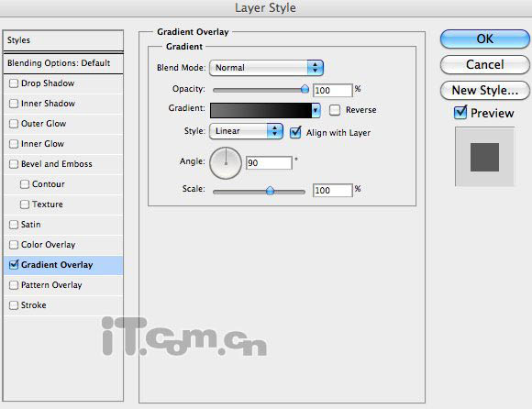Viewport: 532px width, 409px height.
Task: Enable the Drop Shadow effect checkbox
Action: pyautogui.click(x=14, y=83)
